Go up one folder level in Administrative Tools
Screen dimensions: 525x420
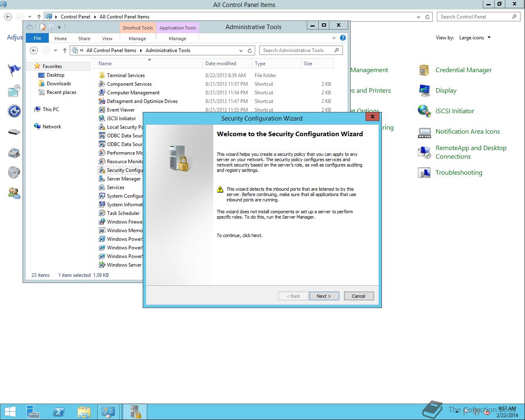click(x=64, y=50)
